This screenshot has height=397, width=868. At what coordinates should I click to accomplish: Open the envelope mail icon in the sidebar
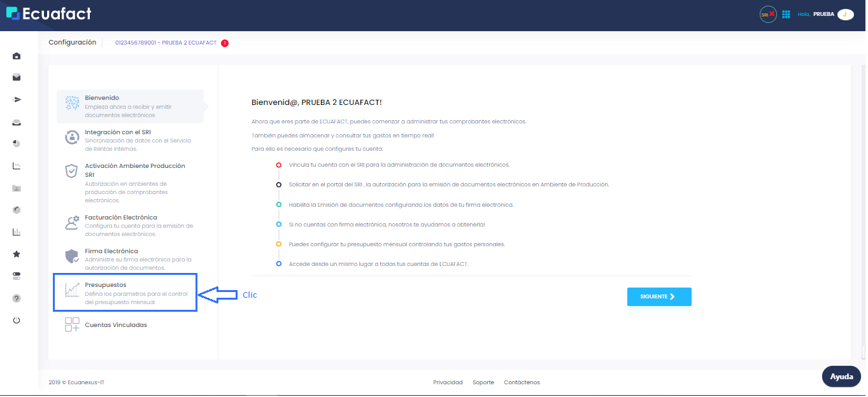pos(17,77)
